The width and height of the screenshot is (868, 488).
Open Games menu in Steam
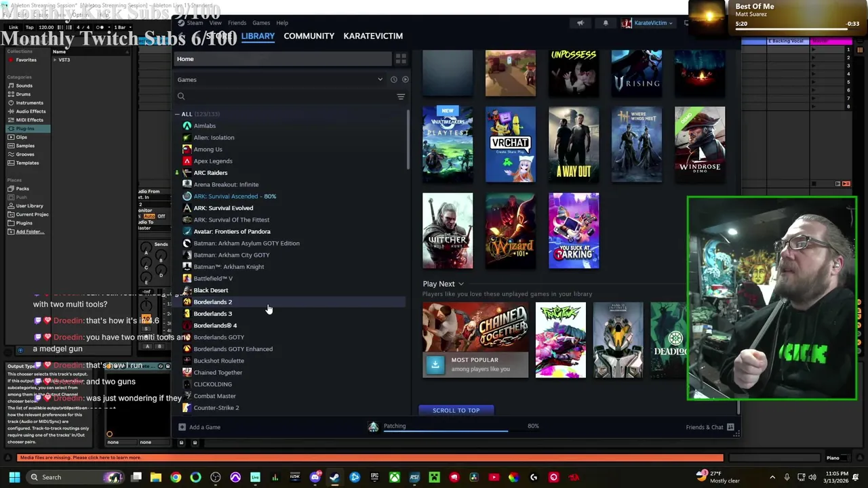click(x=261, y=23)
